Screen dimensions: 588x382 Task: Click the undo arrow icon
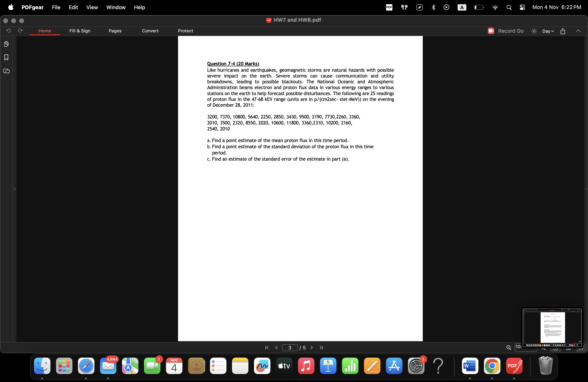9,31
